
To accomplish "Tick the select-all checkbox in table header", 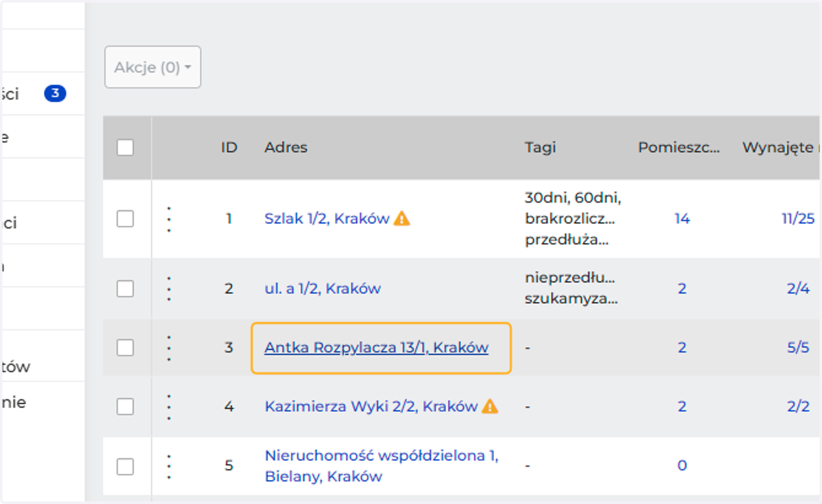I will click(x=125, y=147).
